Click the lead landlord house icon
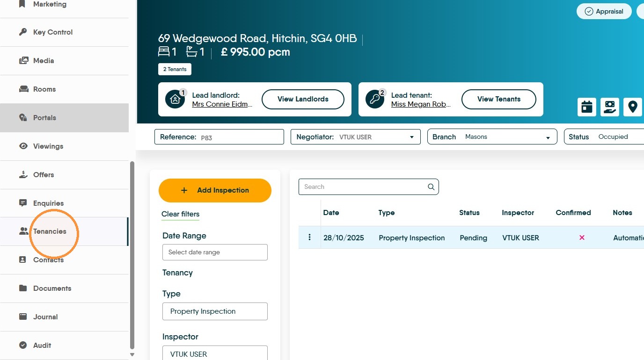This screenshot has height=360, width=644. [x=175, y=99]
